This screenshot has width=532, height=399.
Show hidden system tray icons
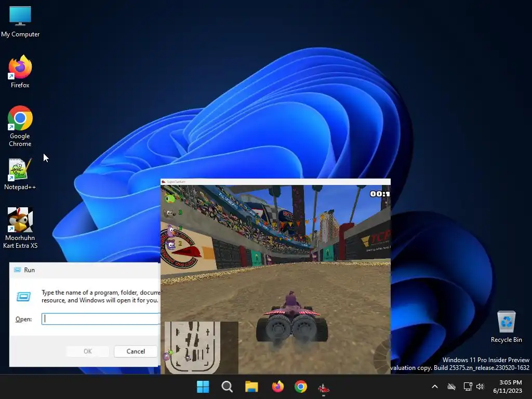[x=435, y=387]
